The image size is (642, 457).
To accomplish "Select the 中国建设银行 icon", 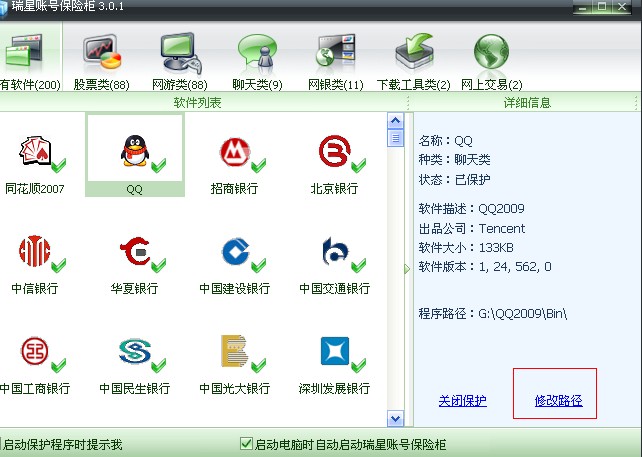I will tap(235, 251).
